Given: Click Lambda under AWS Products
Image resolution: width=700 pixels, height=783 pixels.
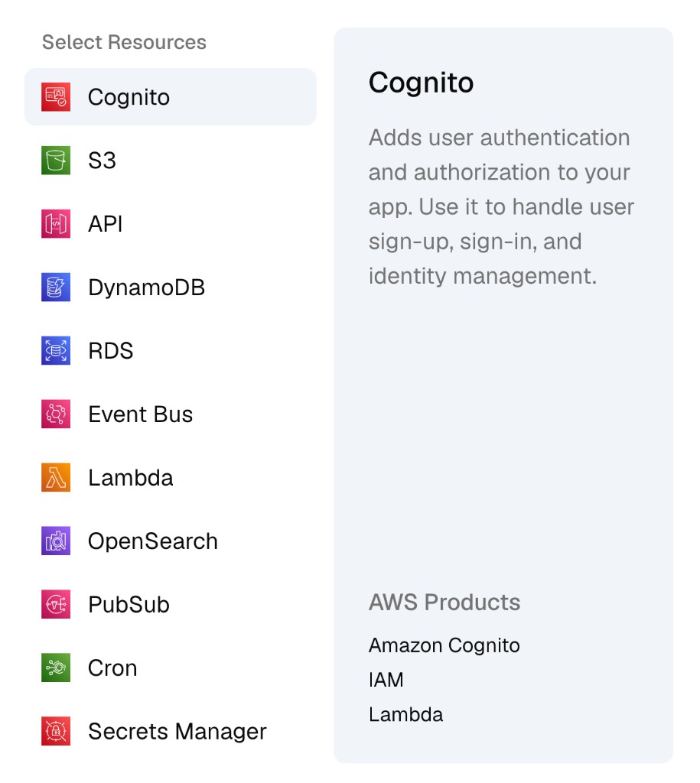Looking at the screenshot, I should pyautogui.click(x=405, y=715).
